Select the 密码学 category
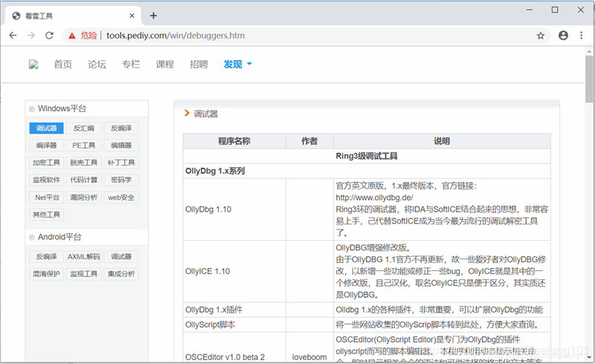 121,180
